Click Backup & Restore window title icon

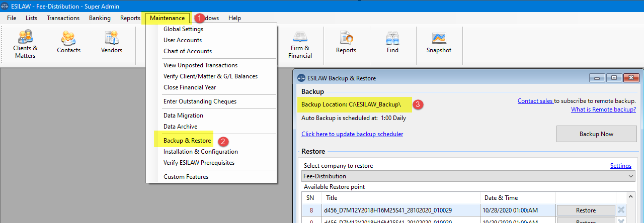[x=301, y=78]
